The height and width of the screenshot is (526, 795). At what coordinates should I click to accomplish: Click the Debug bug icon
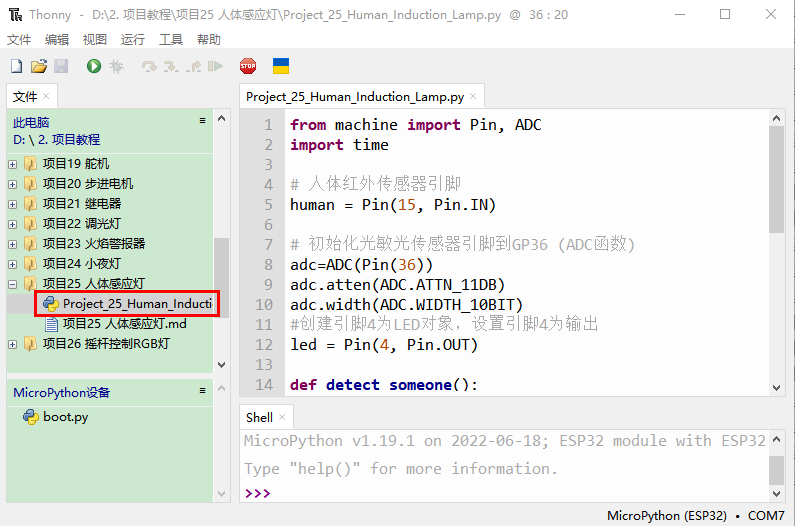coord(117,66)
